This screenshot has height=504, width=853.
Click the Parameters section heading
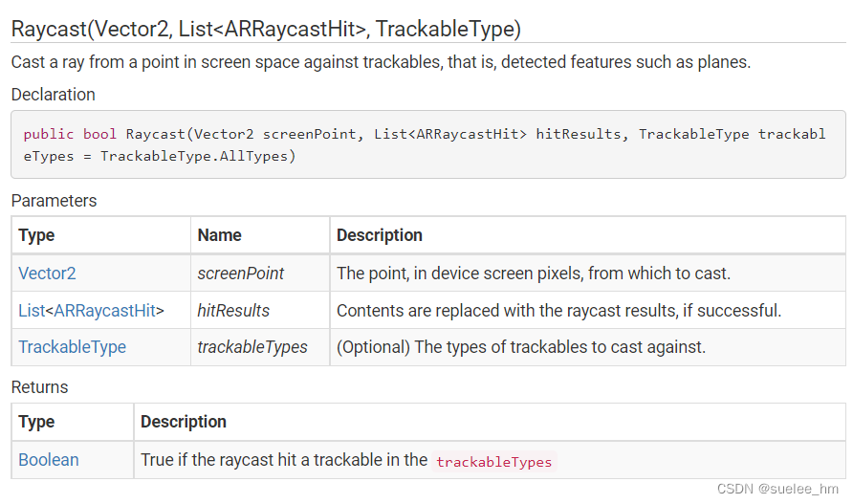[54, 201]
